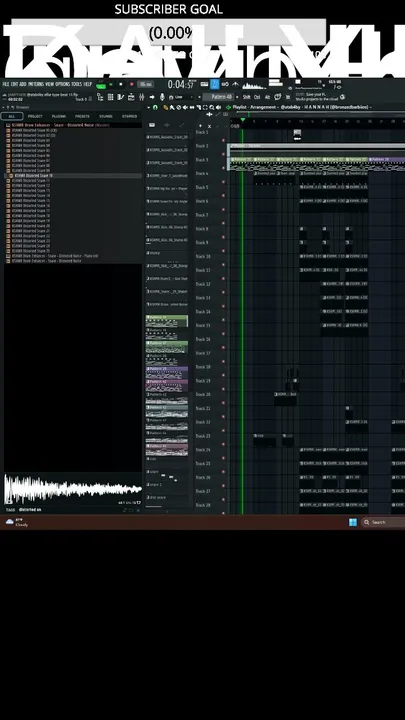Image resolution: width=405 pixels, height=720 pixels.
Task: Click the arrow icon left of the microphone
Action: [152, 97]
